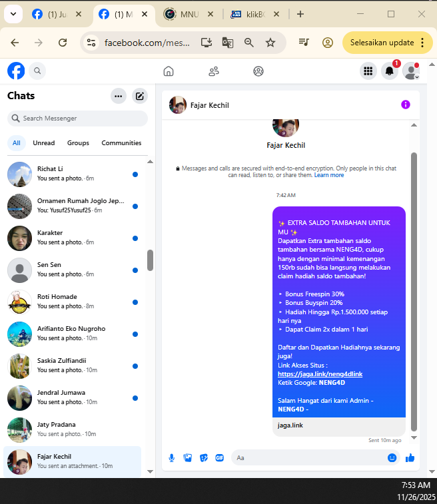Open Chats options three-dot button
Image resolution: width=437 pixels, height=504 pixels.
point(119,96)
